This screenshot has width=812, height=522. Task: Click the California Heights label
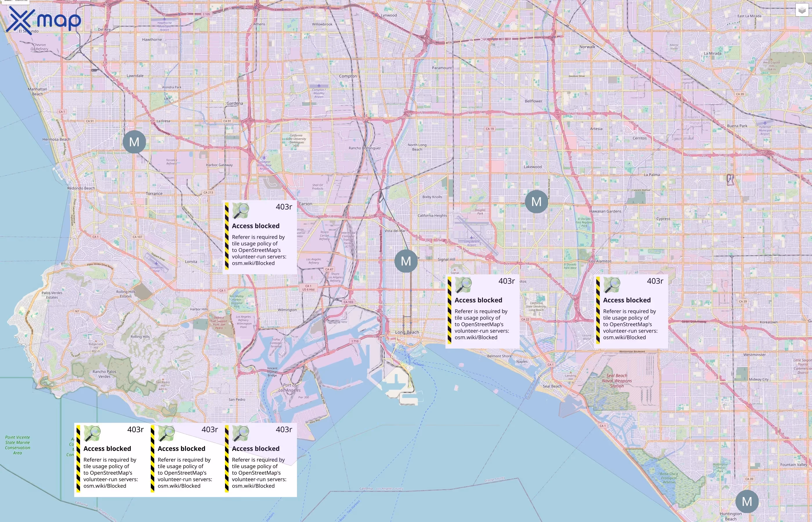click(x=432, y=215)
